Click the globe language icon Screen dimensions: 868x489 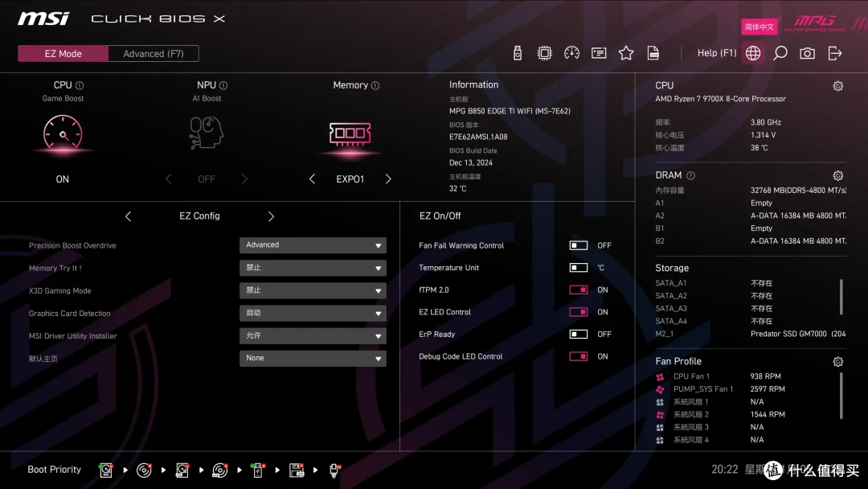(753, 53)
